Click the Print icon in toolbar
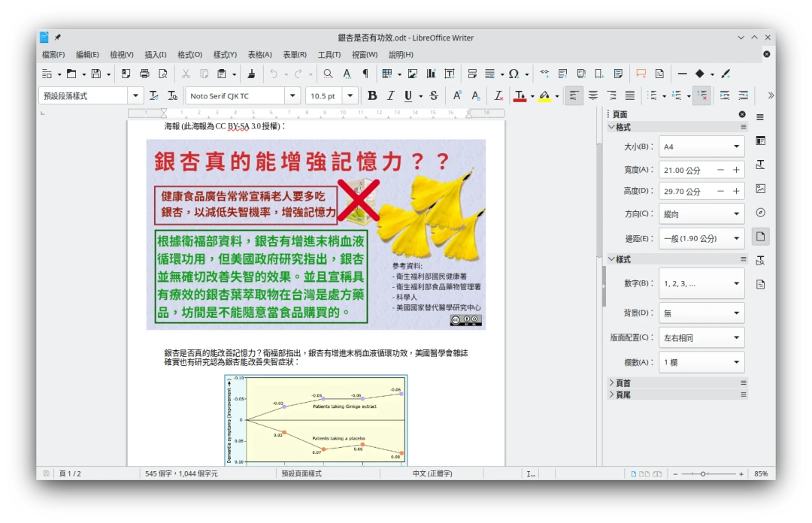The image size is (812, 523). (x=144, y=74)
